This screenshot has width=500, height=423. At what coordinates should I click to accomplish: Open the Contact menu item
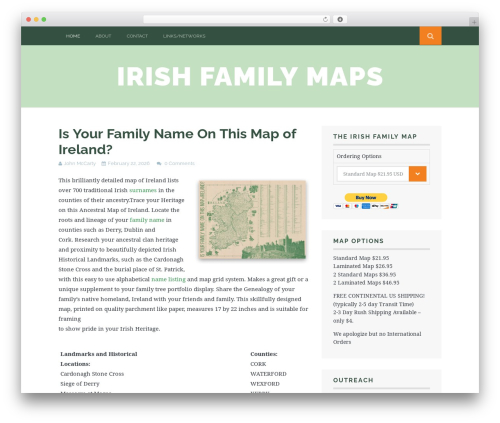[x=137, y=36]
